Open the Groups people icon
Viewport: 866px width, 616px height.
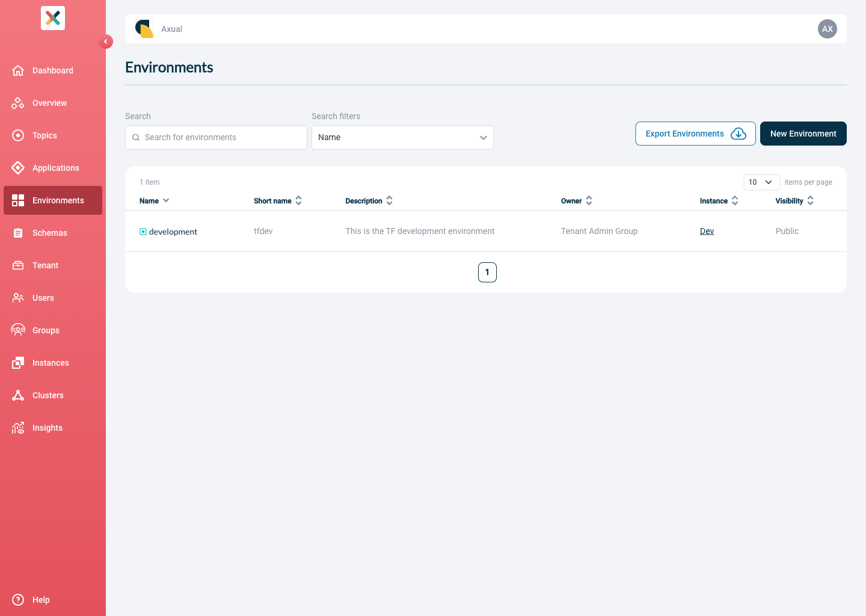pos(18,330)
